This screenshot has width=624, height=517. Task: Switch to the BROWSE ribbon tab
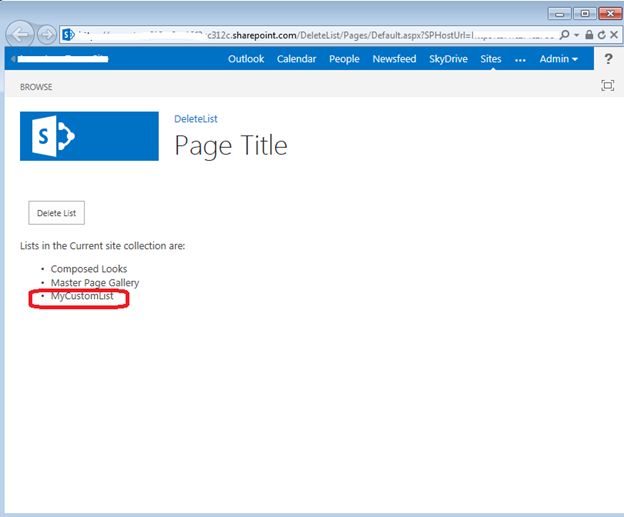(x=36, y=87)
